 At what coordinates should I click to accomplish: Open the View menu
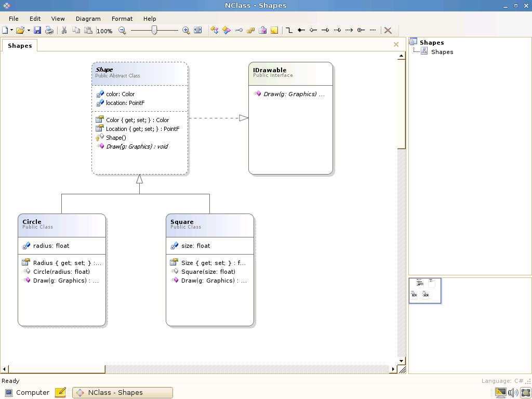point(58,19)
